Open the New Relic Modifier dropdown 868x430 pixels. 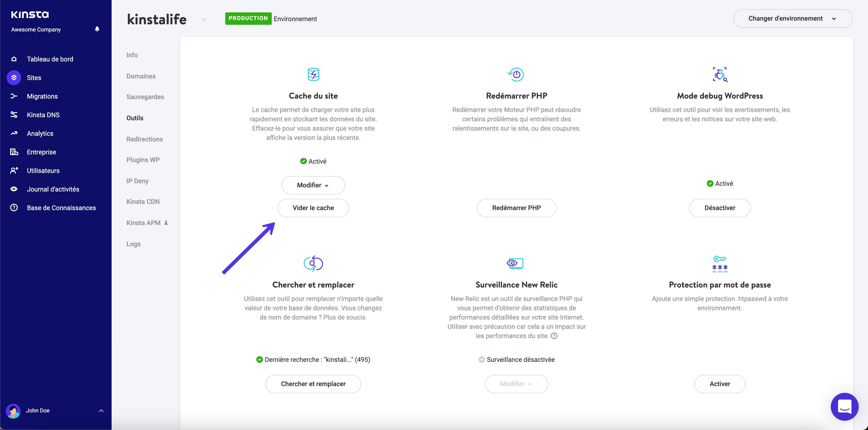[x=516, y=384]
